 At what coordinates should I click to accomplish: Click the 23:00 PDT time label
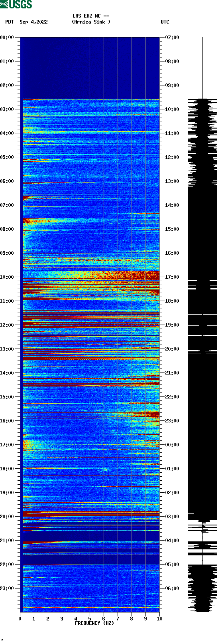pos(7,589)
